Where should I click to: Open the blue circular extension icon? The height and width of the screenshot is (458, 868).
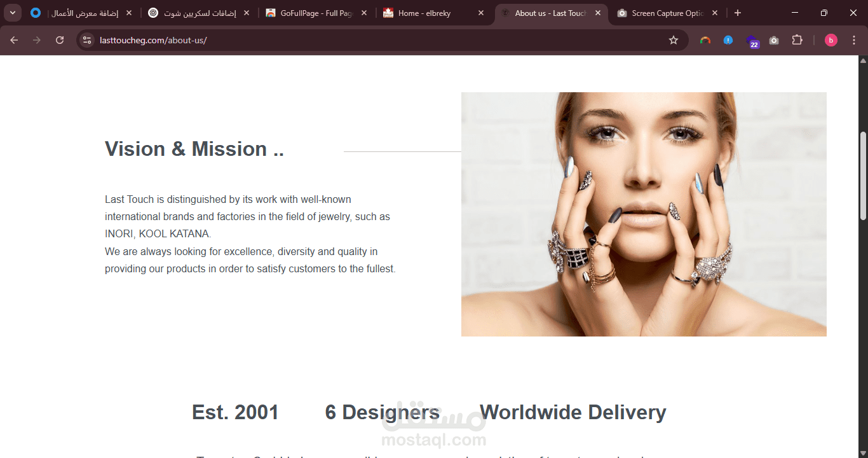(728, 40)
